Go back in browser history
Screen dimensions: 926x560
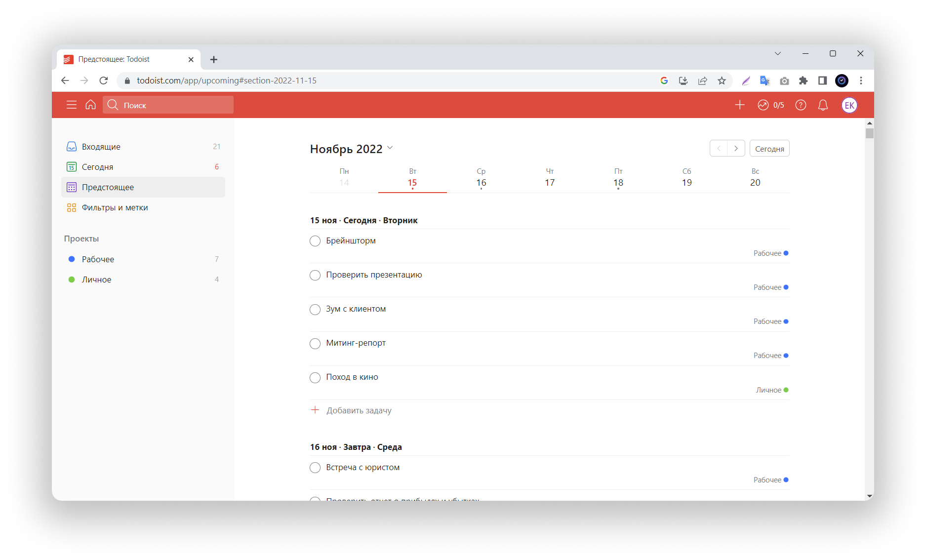65,80
